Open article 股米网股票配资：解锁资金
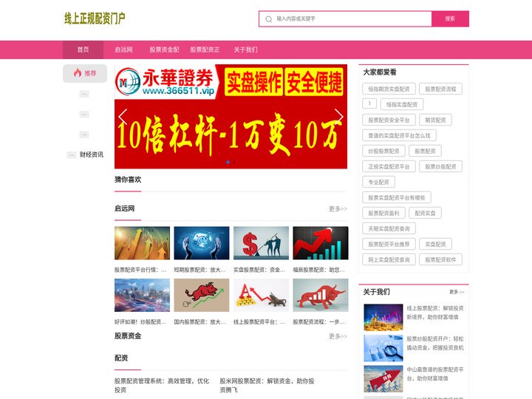532x399 pixels. pyautogui.click(x=267, y=386)
